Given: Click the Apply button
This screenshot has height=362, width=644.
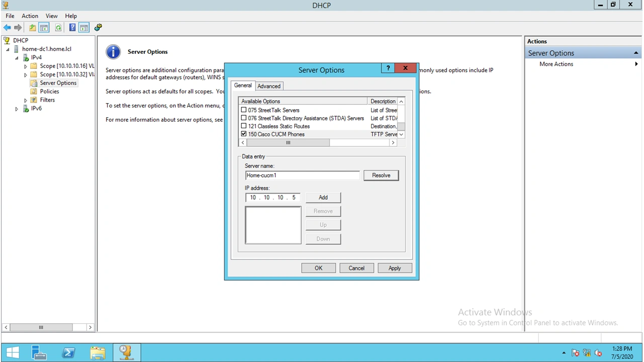Looking at the screenshot, I should coord(394,268).
